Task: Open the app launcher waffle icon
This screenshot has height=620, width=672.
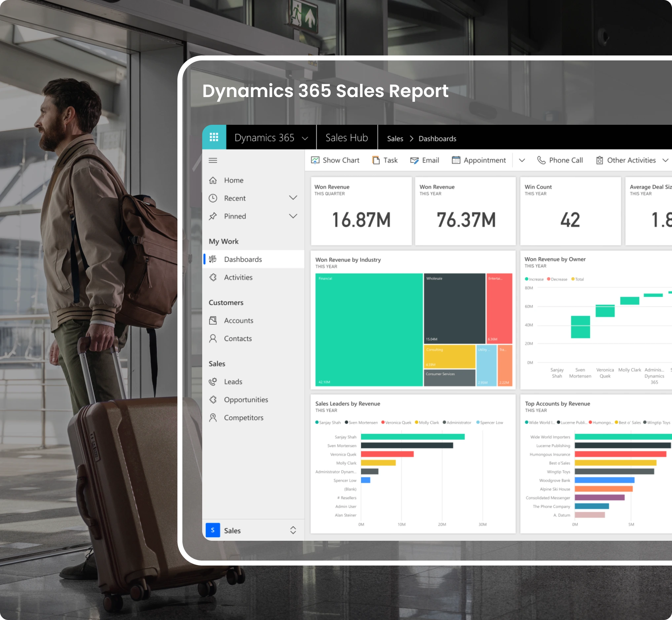Action: (x=214, y=137)
